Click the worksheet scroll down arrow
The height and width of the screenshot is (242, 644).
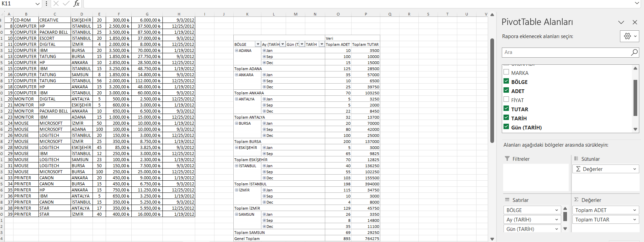click(x=492, y=239)
